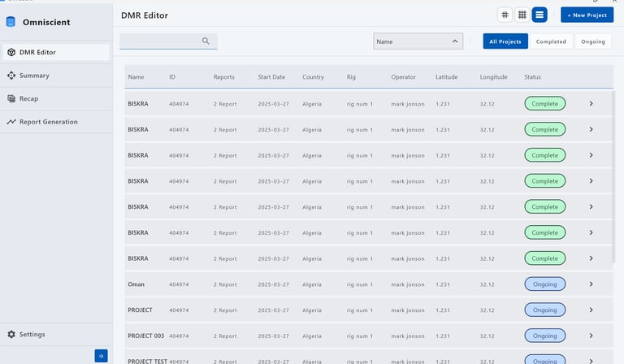Click the Omniscient database logo icon

click(x=11, y=22)
